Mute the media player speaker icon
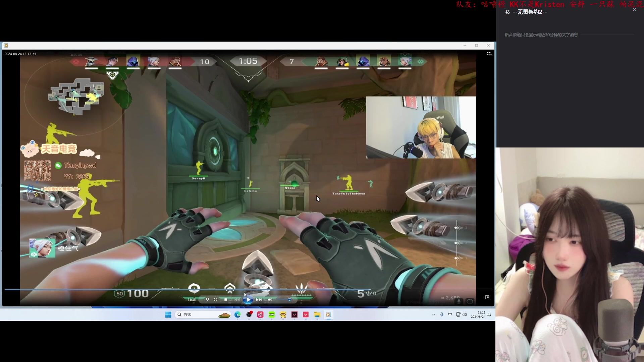The height and width of the screenshot is (362, 644). 270,300
